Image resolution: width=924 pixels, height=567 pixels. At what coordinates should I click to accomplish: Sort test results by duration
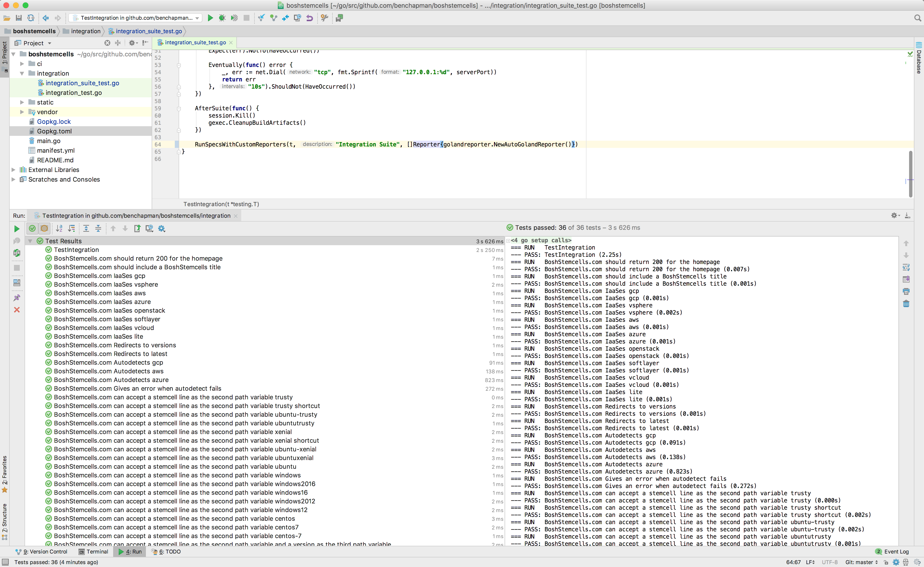[x=71, y=228]
